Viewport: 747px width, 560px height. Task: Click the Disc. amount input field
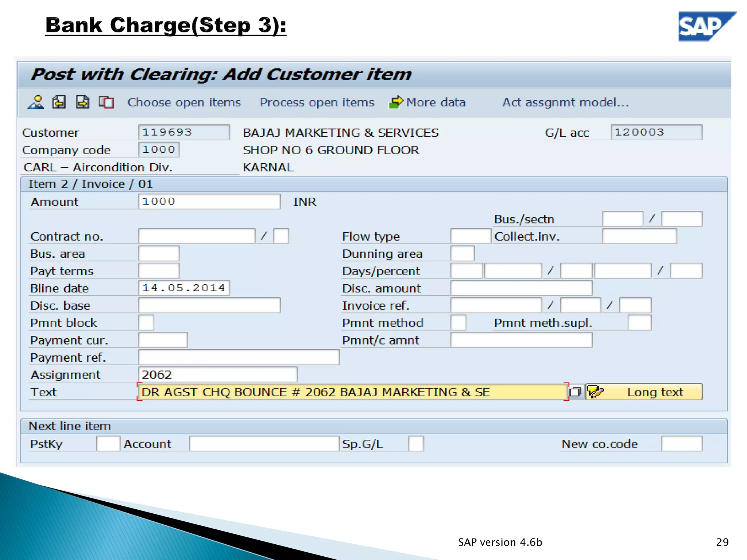pyautogui.click(x=522, y=288)
